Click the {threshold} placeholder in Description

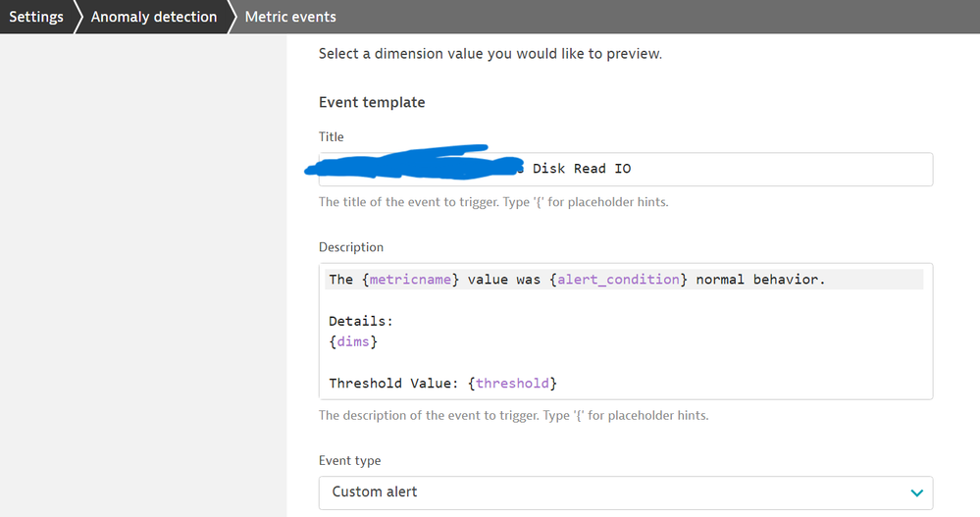click(512, 383)
